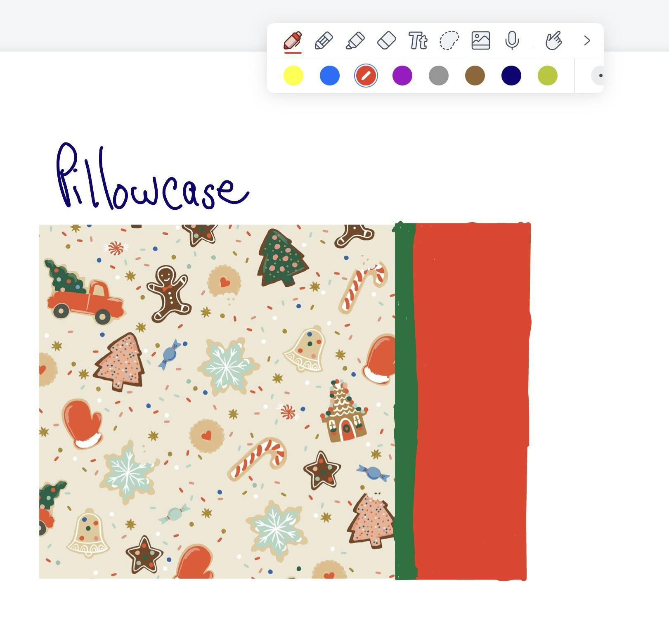Pick the gray color swatch
The height and width of the screenshot is (644, 669).
[439, 76]
